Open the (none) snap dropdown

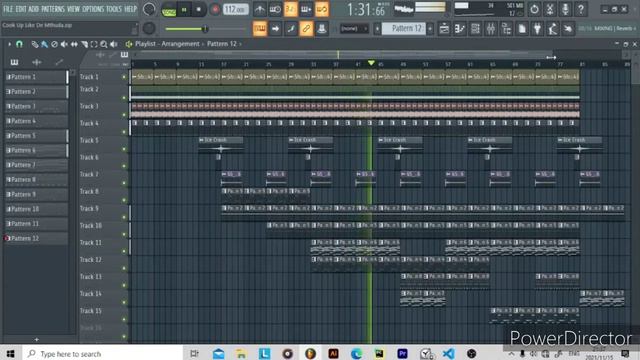(354, 29)
